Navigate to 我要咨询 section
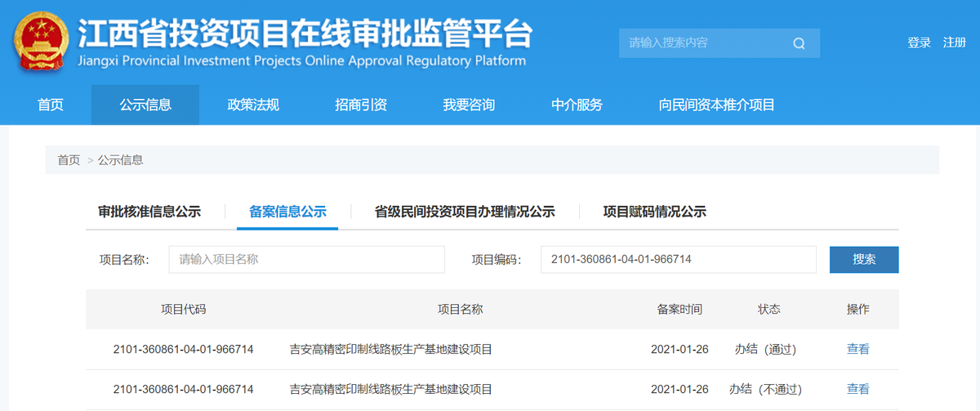This screenshot has height=411, width=980. coord(469,105)
